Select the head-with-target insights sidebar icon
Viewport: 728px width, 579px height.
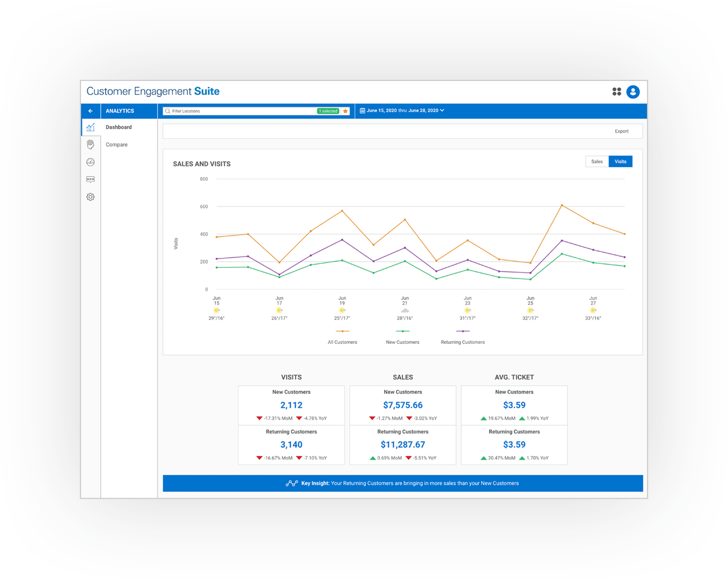pos(90,145)
